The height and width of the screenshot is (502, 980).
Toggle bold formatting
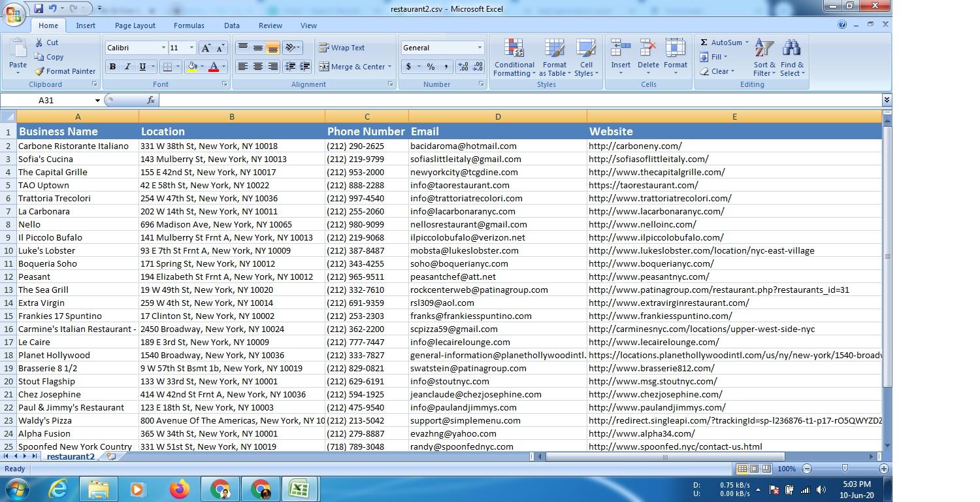(112, 67)
